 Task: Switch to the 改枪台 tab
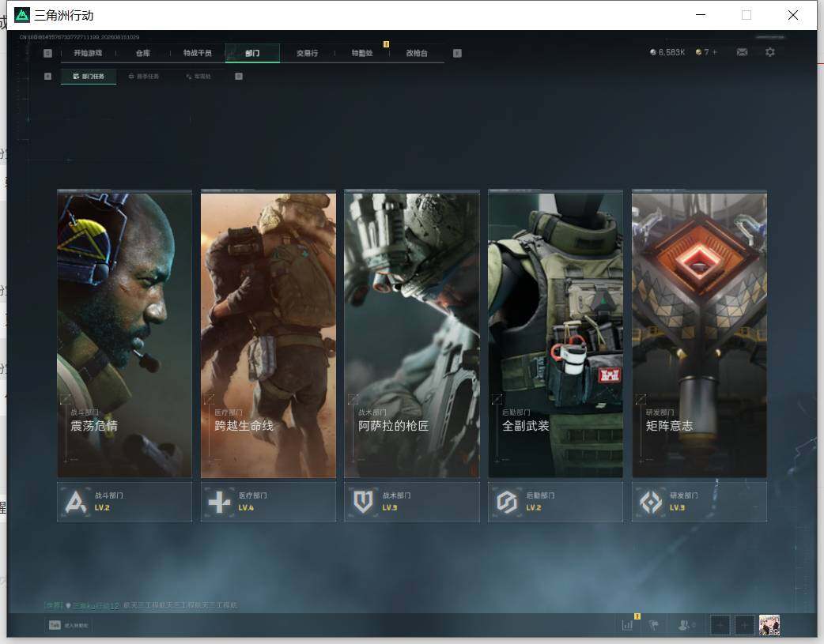pyautogui.click(x=417, y=53)
